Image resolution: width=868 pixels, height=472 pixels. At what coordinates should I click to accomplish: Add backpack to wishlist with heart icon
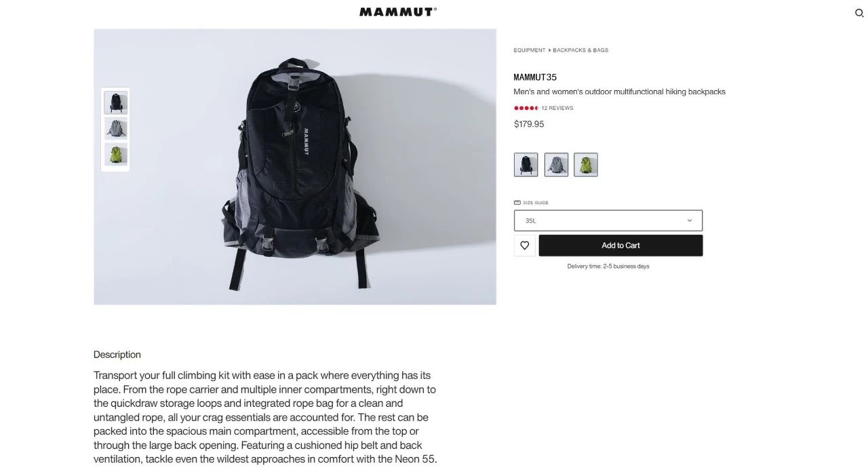pos(525,245)
